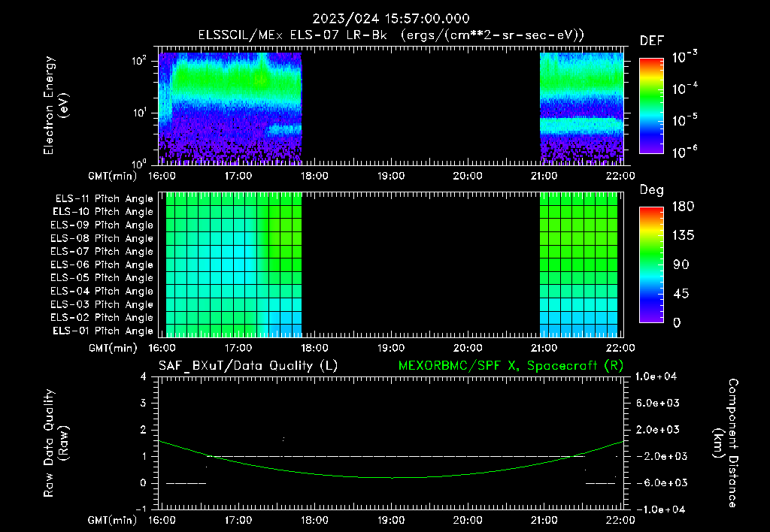Click the DEF color scale bar
770x532 pixels.
(x=651, y=106)
